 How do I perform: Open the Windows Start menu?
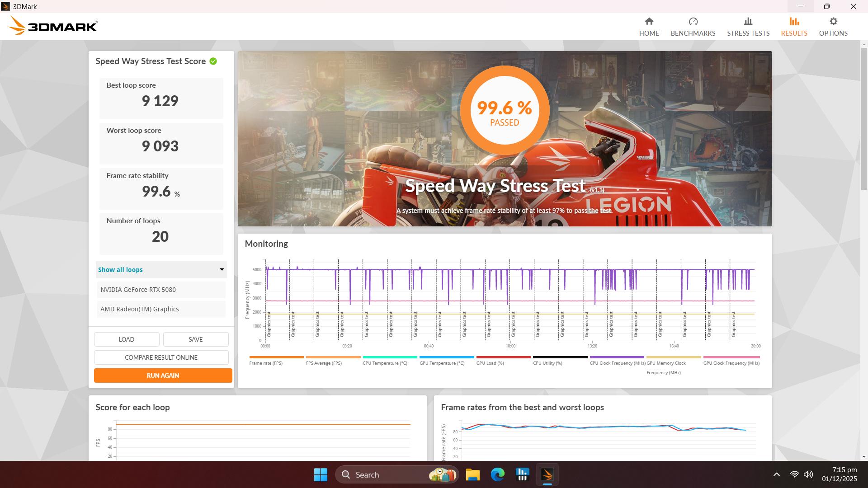pyautogui.click(x=321, y=474)
